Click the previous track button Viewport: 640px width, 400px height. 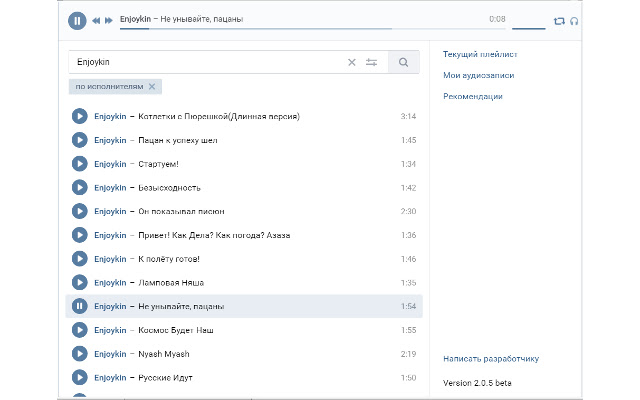(x=96, y=20)
